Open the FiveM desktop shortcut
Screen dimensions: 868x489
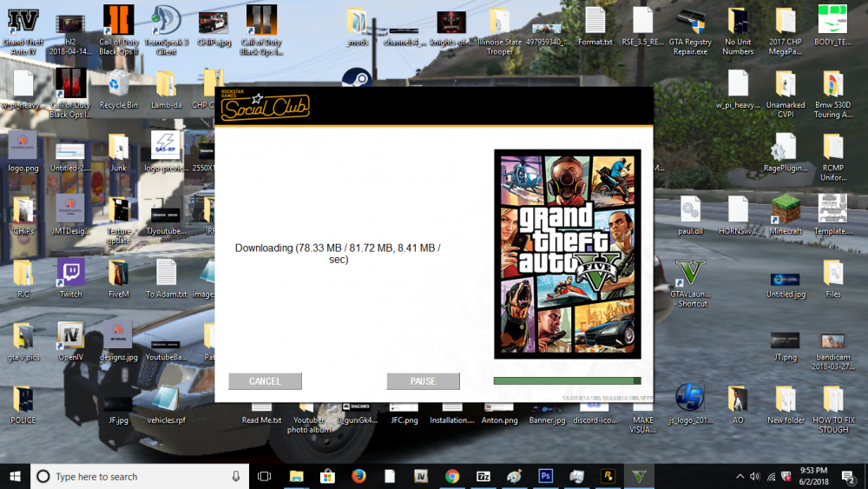click(118, 279)
